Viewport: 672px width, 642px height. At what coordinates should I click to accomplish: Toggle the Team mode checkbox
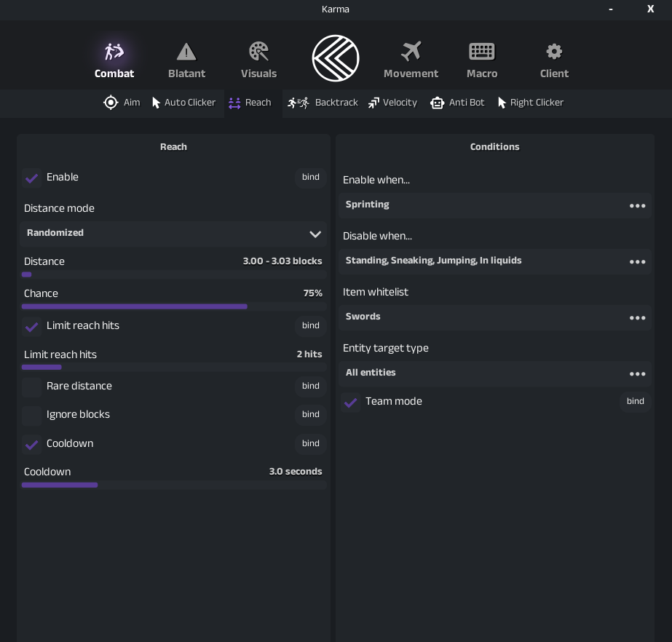(x=351, y=402)
